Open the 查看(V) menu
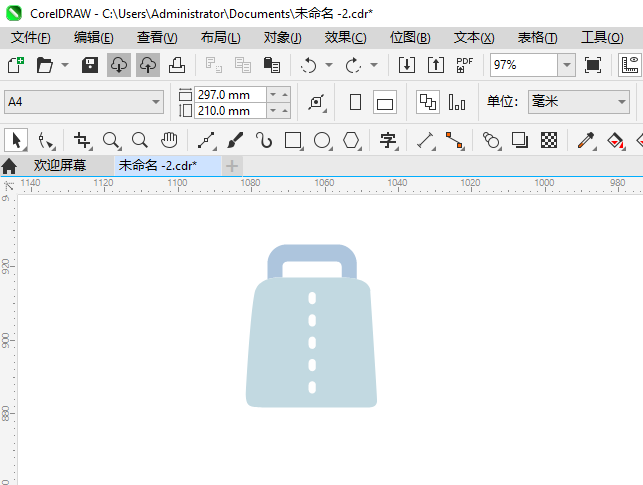Screen dimensions: 643x485 (157, 38)
